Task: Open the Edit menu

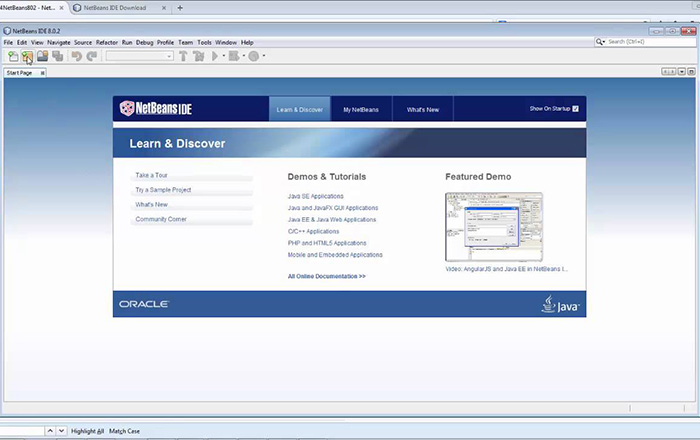Action: (22, 42)
